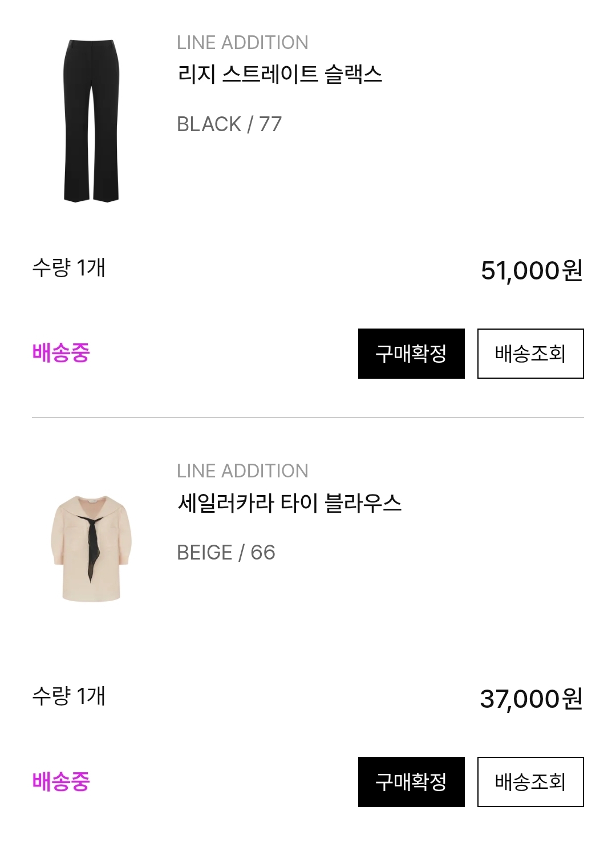
Task: Open the 세일러카라 타이 블라우스 product title
Action: pyautogui.click(x=289, y=503)
